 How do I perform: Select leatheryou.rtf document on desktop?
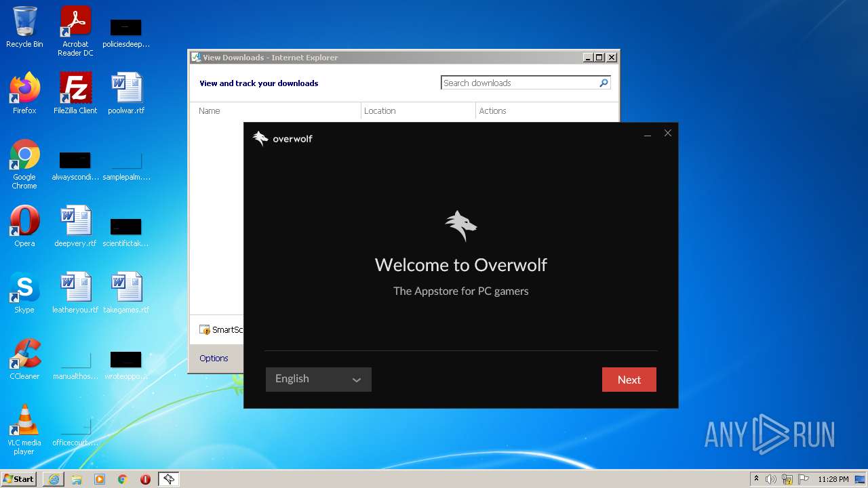(75, 293)
